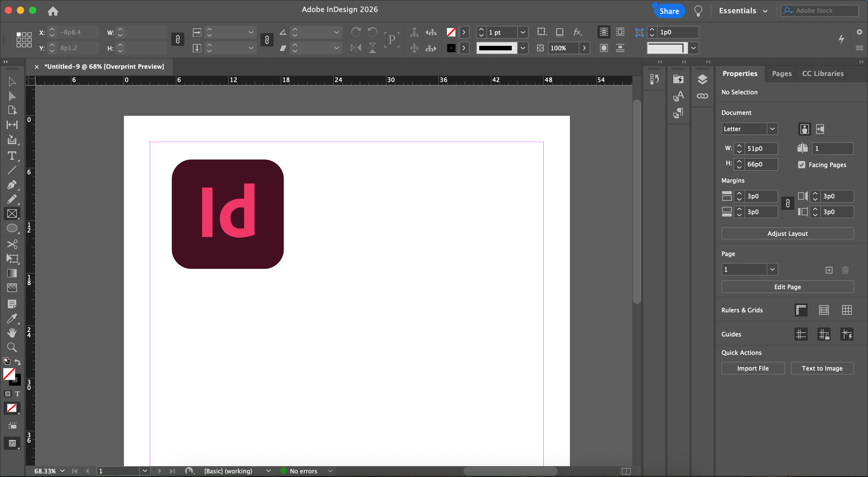Switch to the Pages tab
The width and height of the screenshot is (868, 477).
782,74
